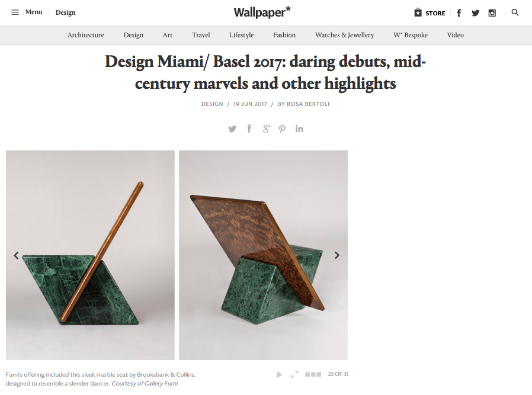The image size is (532, 395).
Task: Visit Wallpaper's Twitter page from header
Action: [x=475, y=13]
